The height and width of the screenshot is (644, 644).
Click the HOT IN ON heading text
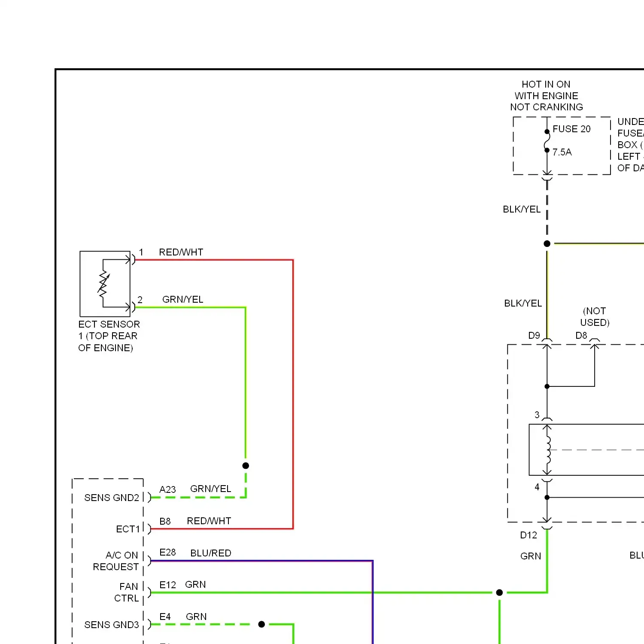tap(547, 96)
